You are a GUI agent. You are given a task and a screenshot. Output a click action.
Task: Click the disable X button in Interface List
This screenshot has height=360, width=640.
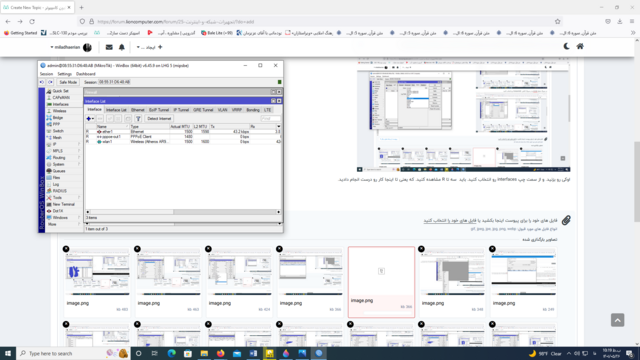pos(118,119)
